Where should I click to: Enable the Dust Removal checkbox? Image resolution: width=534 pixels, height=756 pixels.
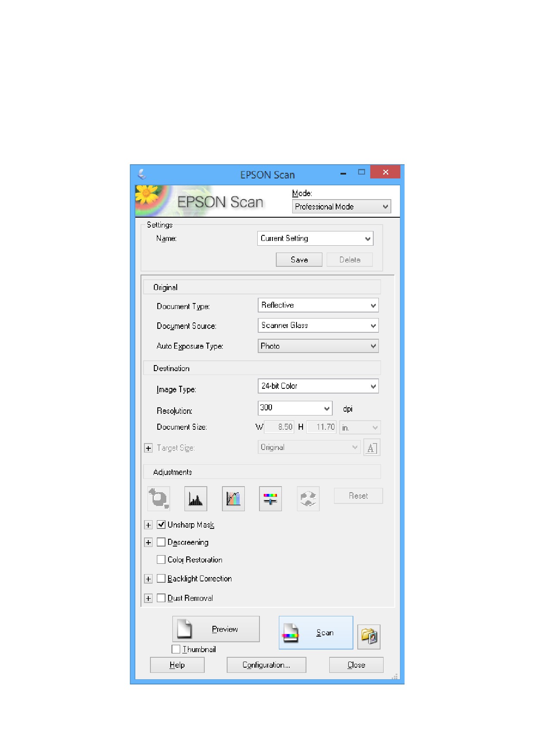pyautogui.click(x=161, y=598)
